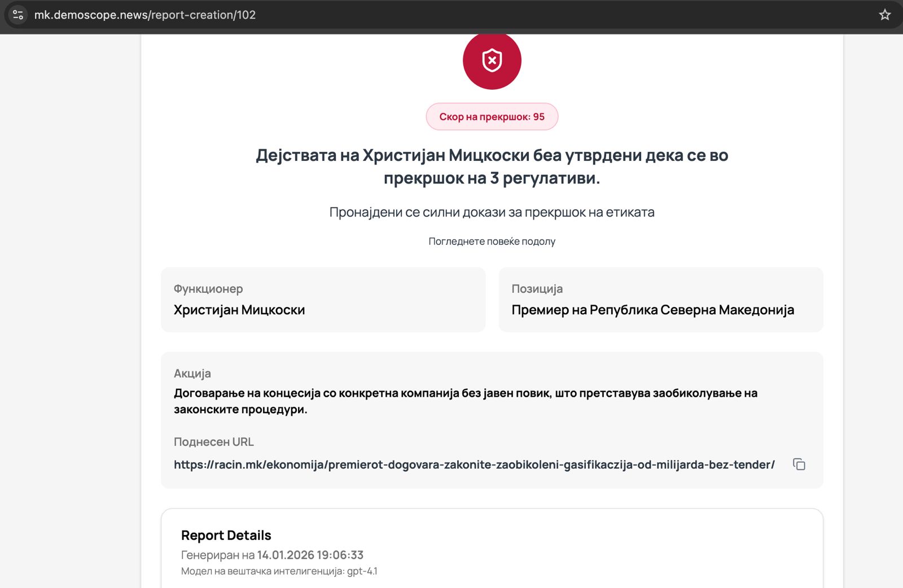Image resolution: width=903 pixels, height=588 pixels.
Task: Select the official name 'Христијан Мицкоски' in the card
Action: coord(239,310)
